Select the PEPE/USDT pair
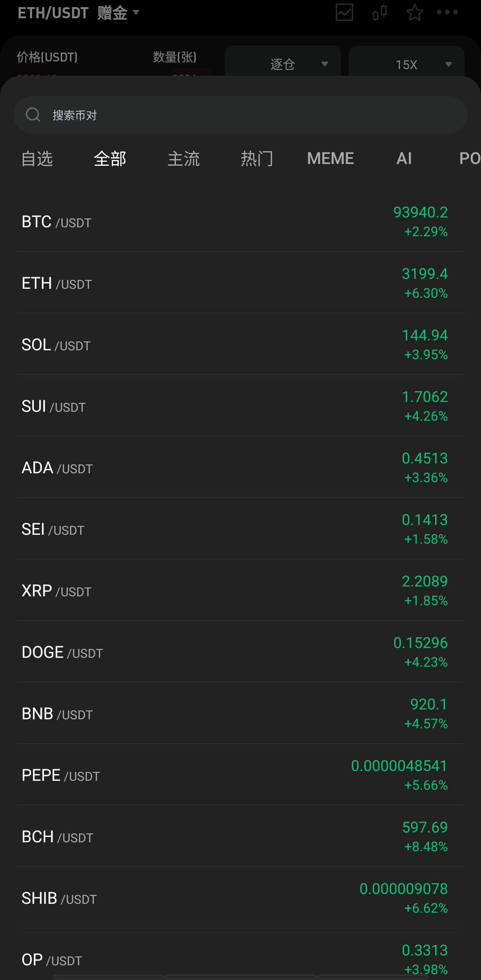The image size is (481, 980). pyautogui.click(x=240, y=775)
